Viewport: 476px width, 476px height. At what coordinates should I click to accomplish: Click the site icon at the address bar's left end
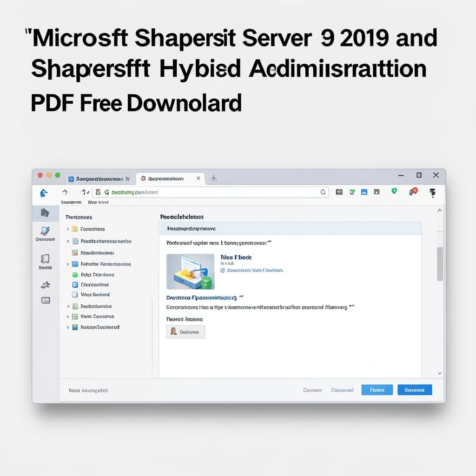point(98,192)
